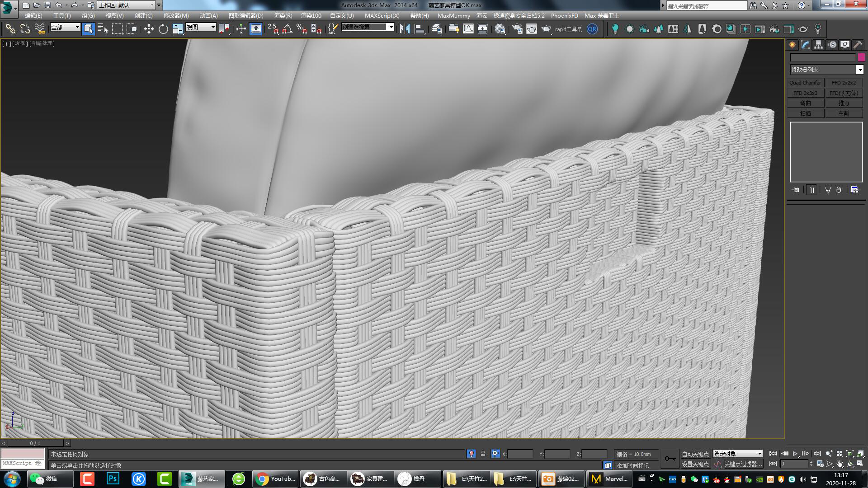Screen dimensions: 868x488
Task: Open the Modify panel tab
Action: click(806, 44)
